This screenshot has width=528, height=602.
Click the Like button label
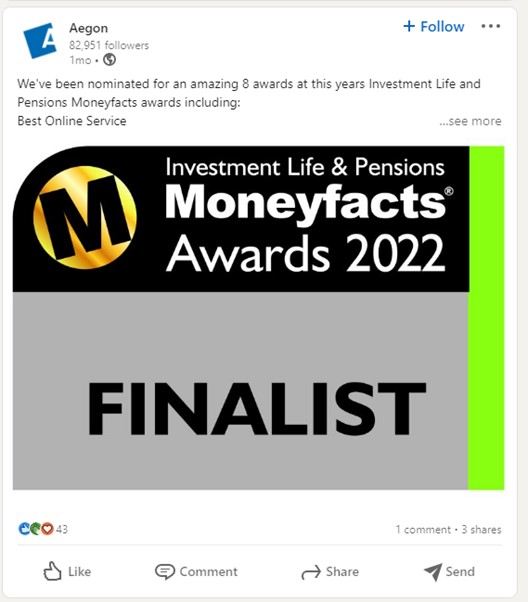coord(79,572)
